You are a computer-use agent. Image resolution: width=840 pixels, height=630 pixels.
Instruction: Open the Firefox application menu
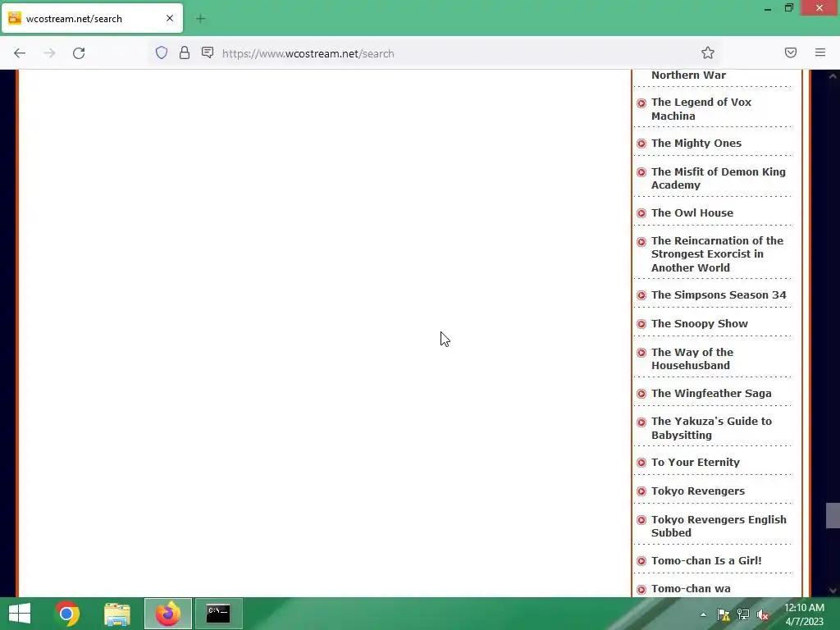820,52
